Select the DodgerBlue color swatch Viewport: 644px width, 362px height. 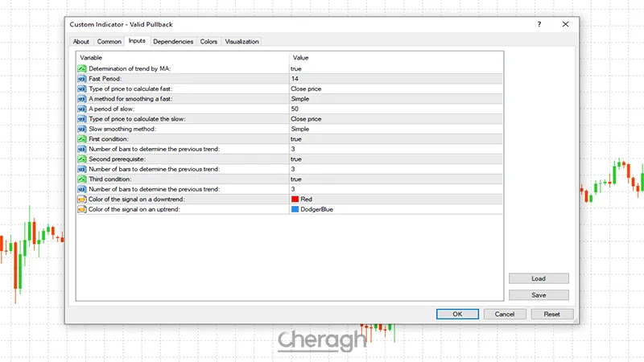pyautogui.click(x=295, y=209)
